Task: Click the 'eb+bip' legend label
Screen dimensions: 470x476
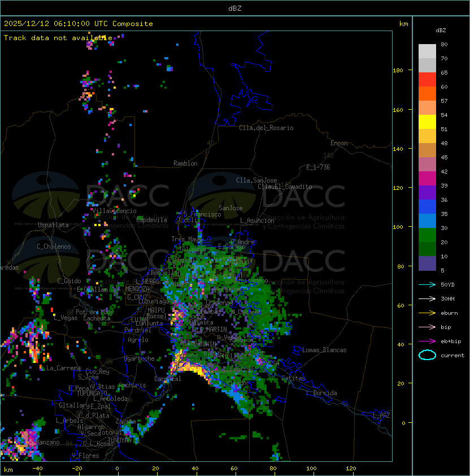Action: (451, 341)
